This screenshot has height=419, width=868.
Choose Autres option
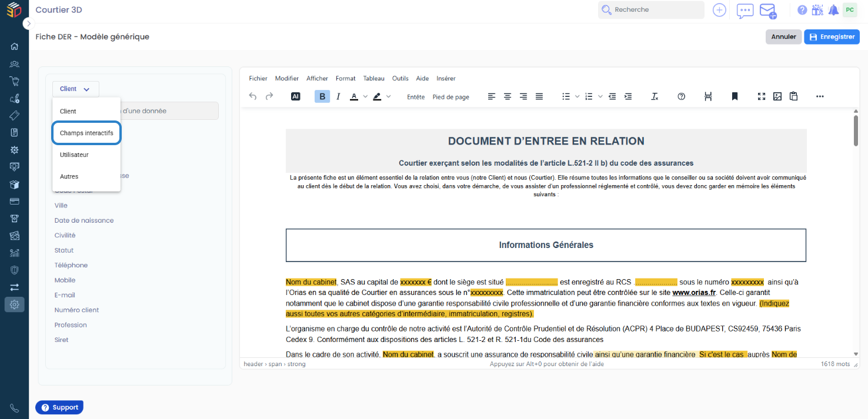(x=86, y=176)
